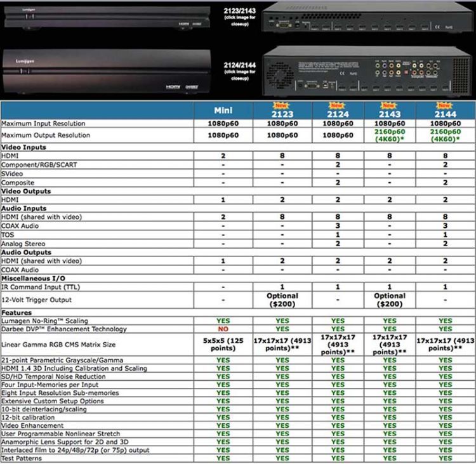Viewport: 476px width, 464px height.
Task: Click the Analog Stereo row label
Action: (x=23, y=244)
